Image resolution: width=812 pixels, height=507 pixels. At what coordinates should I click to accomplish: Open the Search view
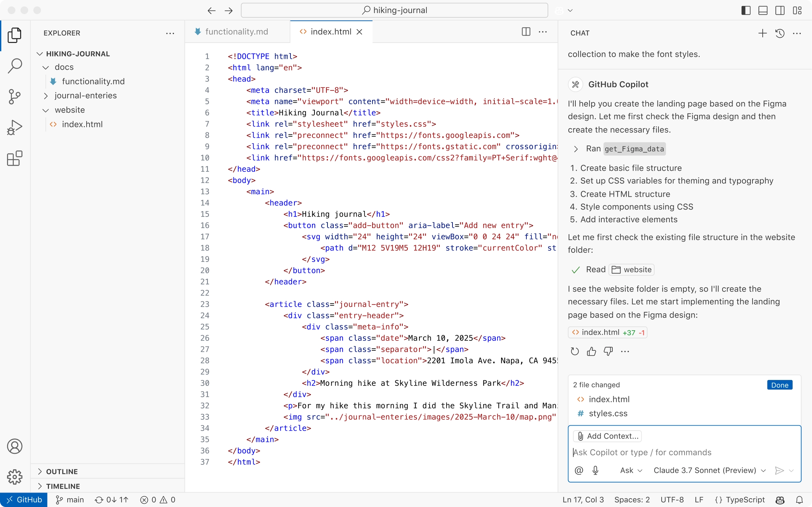[14, 65]
